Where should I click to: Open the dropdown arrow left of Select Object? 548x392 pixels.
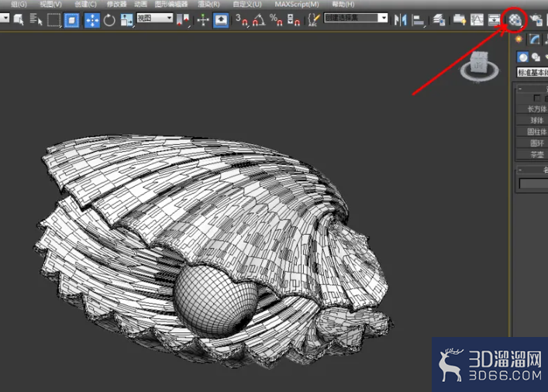(5, 18)
